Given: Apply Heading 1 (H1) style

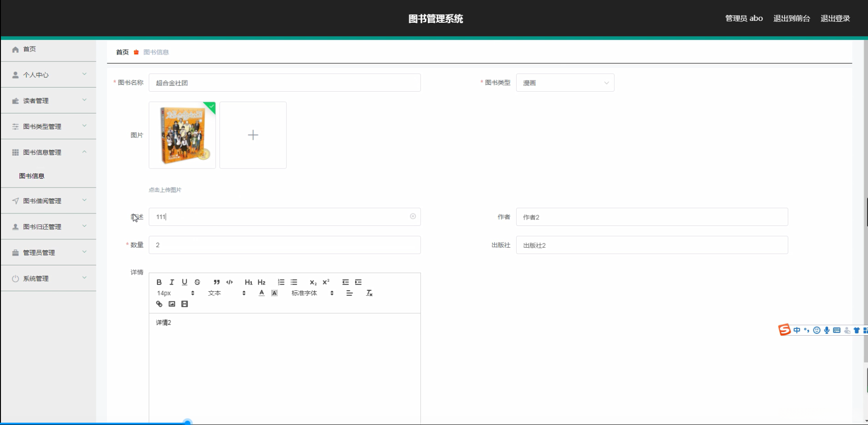Looking at the screenshot, I should (x=249, y=282).
